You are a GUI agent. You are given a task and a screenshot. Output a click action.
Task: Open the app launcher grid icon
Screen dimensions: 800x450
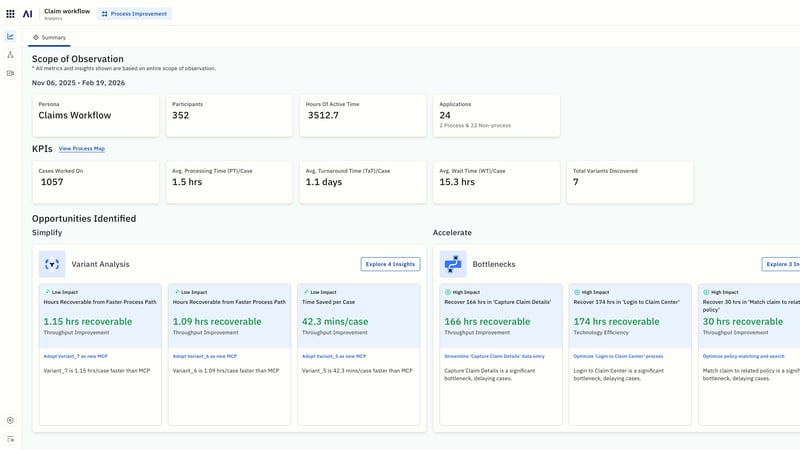coord(10,14)
